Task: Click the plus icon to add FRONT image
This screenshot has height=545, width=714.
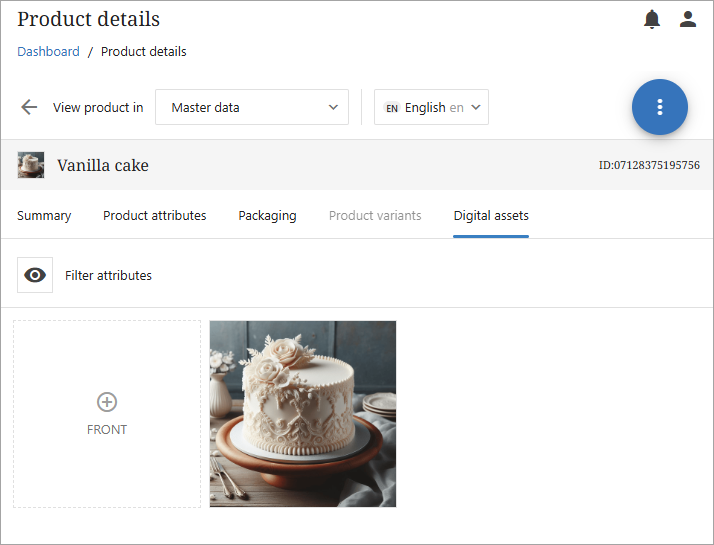Action: click(107, 402)
